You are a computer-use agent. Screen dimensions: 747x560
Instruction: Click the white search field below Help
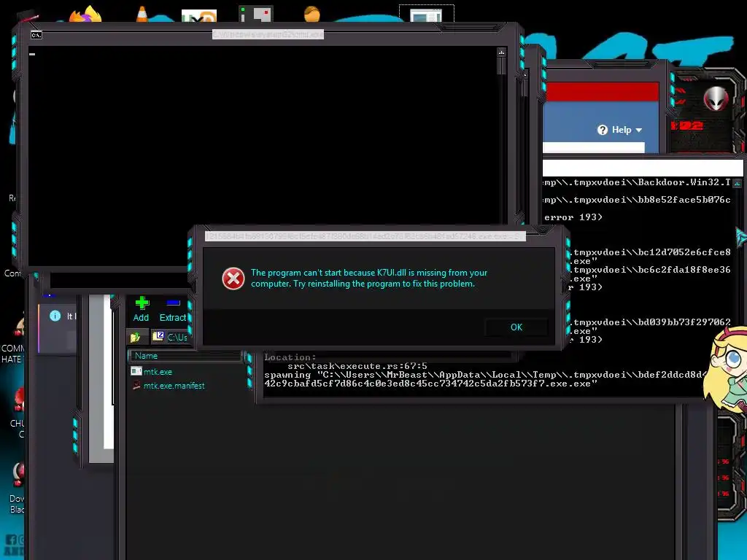594,147
